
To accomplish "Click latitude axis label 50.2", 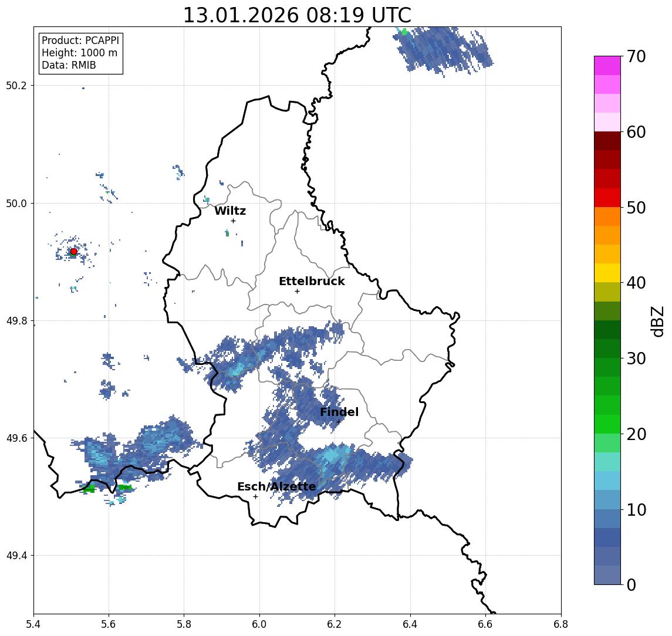I will 16,85.
